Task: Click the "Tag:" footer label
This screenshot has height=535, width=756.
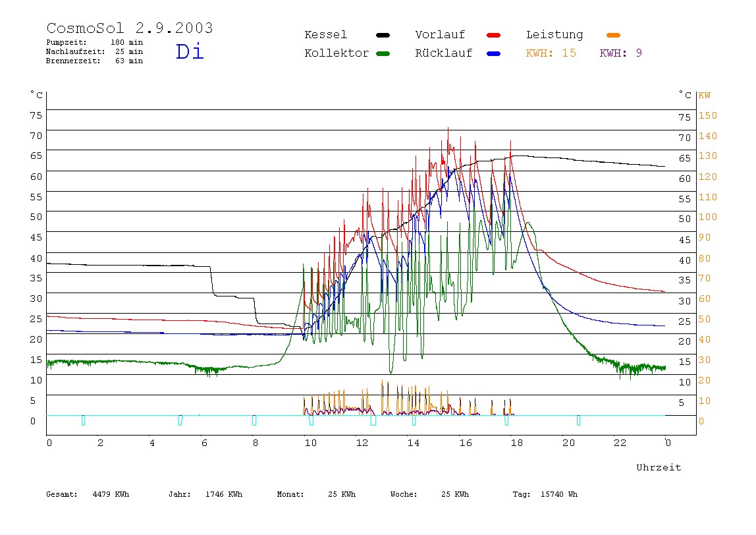Action: tap(522, 494)
